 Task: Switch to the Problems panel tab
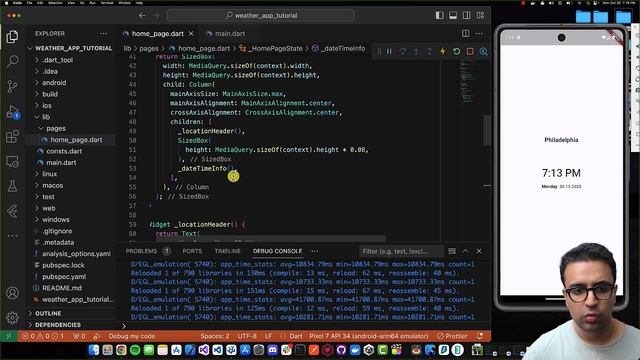tap(141, 251)
